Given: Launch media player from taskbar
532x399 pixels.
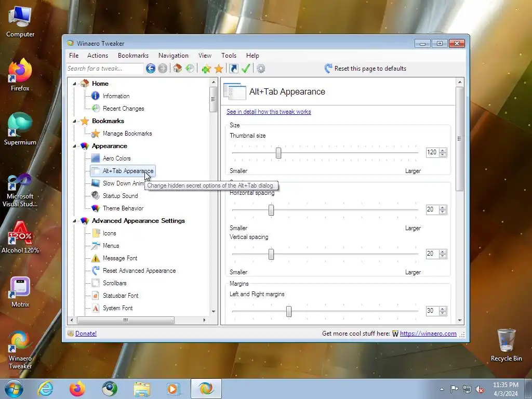Looking at the screenshot, I should click(x=174, y=389).
